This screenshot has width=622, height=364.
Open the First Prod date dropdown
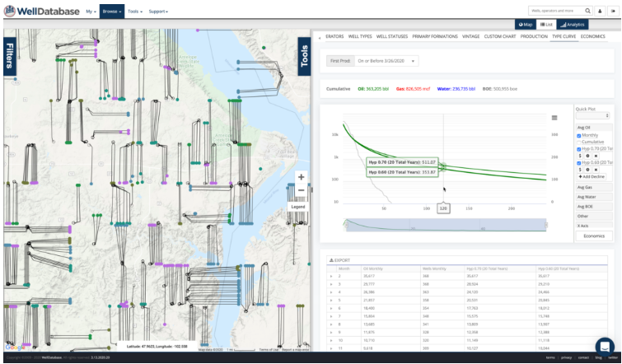point(386,61)
